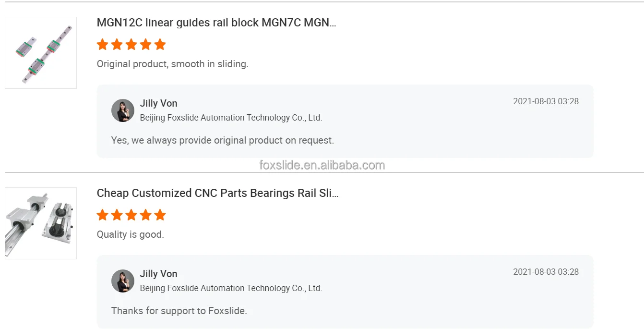Image resolution: width=644 pixels, height=329 pixels.
Task: Open the MGN12C linear guides product thumbnail
Action: 41,53
